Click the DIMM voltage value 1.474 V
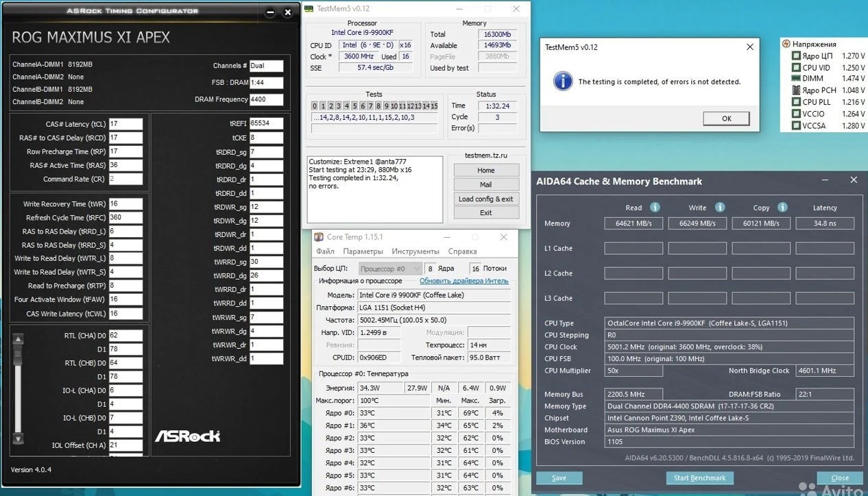This screenshot has width=868, height=496. [853, 79]
